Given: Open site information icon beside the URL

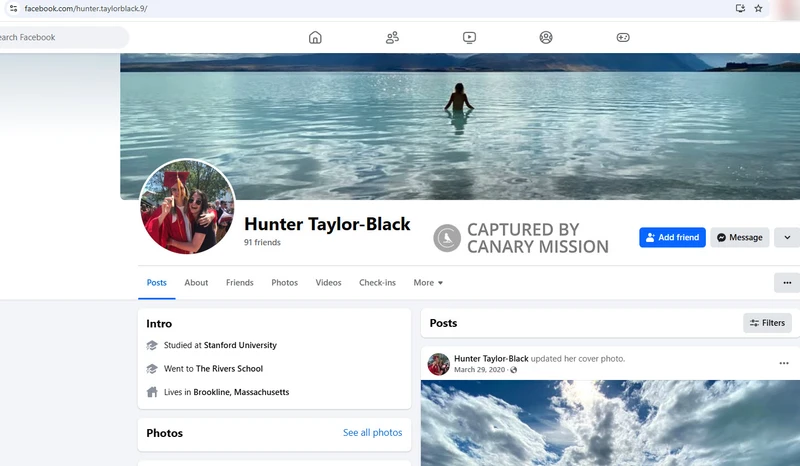Looking at the screenshot, I should point(14,8).
